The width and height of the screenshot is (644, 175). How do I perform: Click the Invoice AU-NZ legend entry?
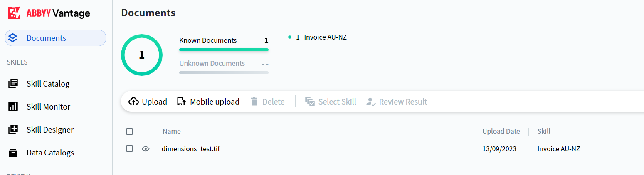(321, 37)
